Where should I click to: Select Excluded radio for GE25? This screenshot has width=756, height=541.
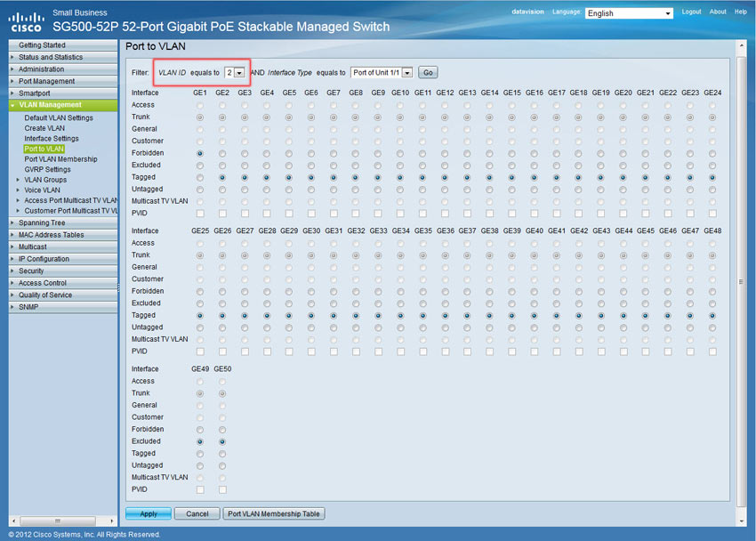(x=200, y=303)
